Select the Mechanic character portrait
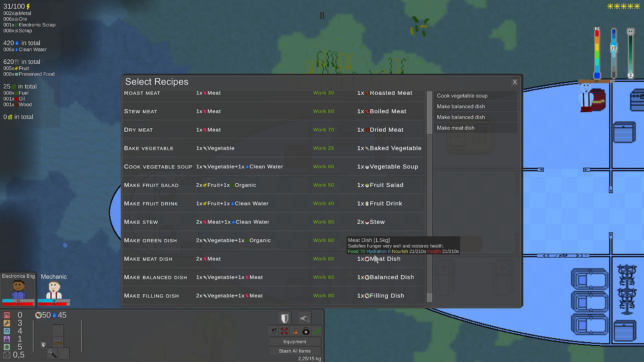Image resolution: width=644 pixels, height=362 pixels. tap(54, 290)
